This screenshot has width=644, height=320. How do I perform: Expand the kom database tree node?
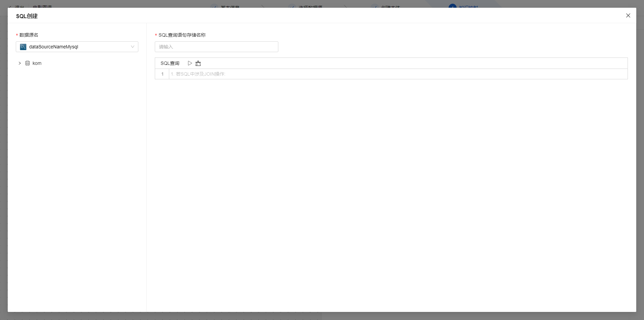click(x=20, y=63)
